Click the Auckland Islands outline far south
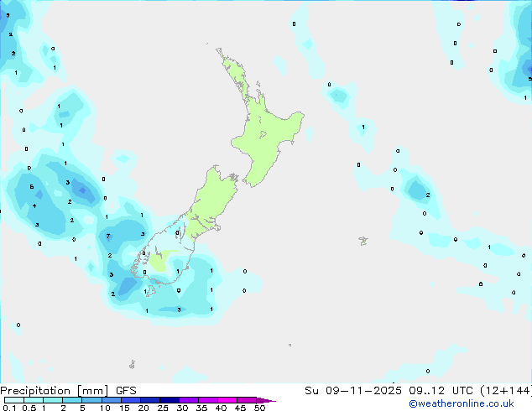The width and height of the screenshot is (532, 411). (132, 365)
